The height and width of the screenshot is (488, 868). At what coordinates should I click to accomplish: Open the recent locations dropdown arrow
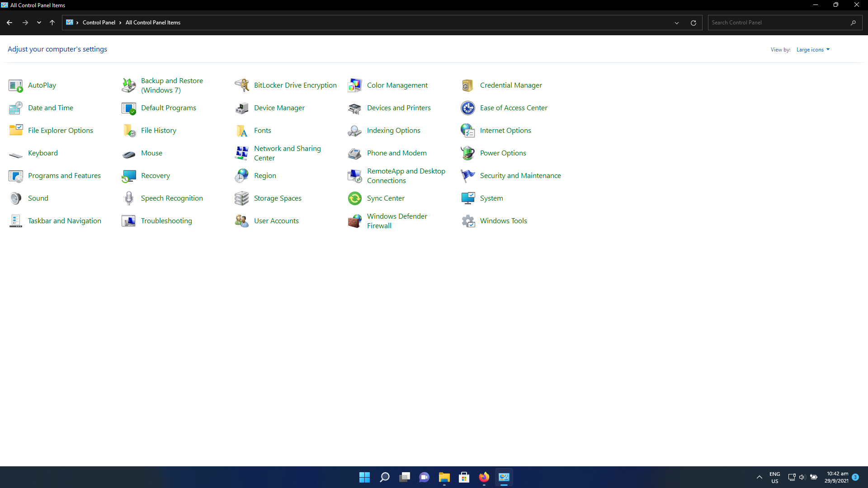pyautogui.click(x=39, y=23)
